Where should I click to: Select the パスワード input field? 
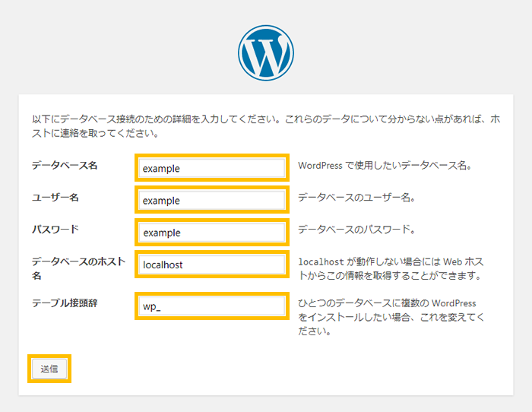(211, 233)
